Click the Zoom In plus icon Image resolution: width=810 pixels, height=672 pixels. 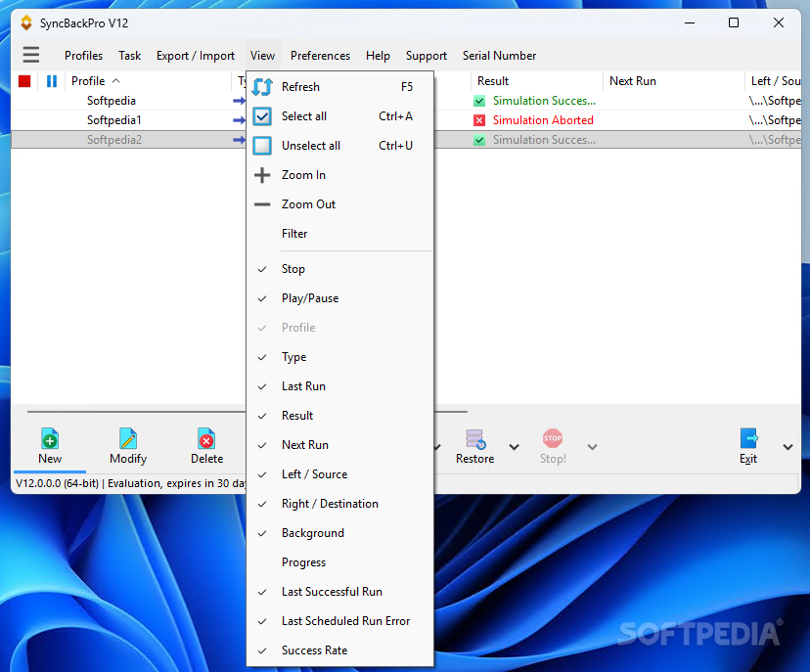[262, 175]
